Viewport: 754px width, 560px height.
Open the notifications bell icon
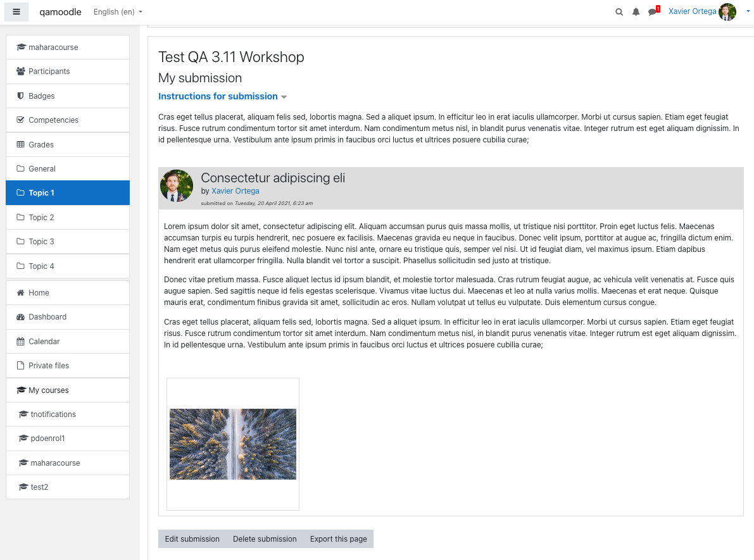coord(636,12)
